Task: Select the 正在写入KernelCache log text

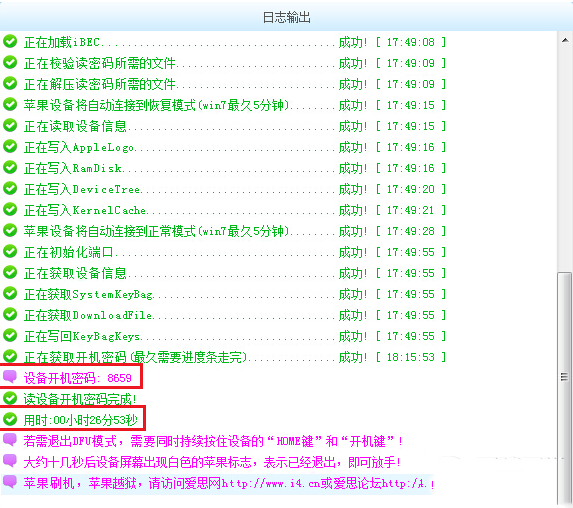Action: 85,210
